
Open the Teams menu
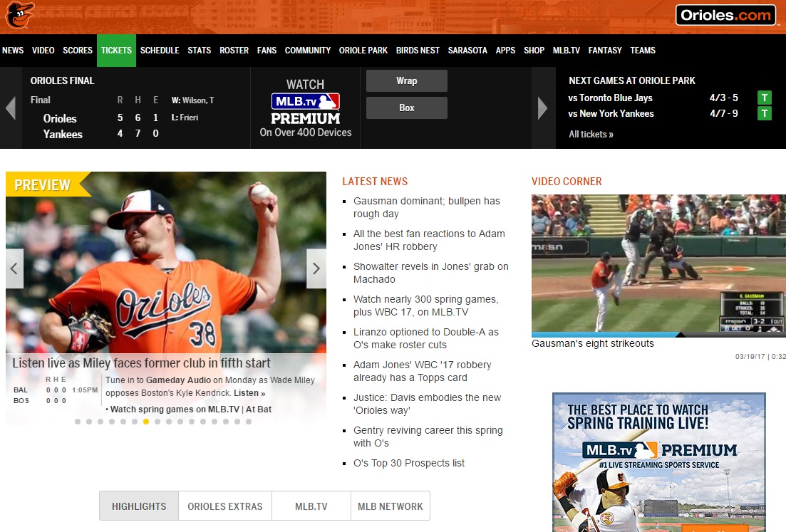[x=643, y=50]
